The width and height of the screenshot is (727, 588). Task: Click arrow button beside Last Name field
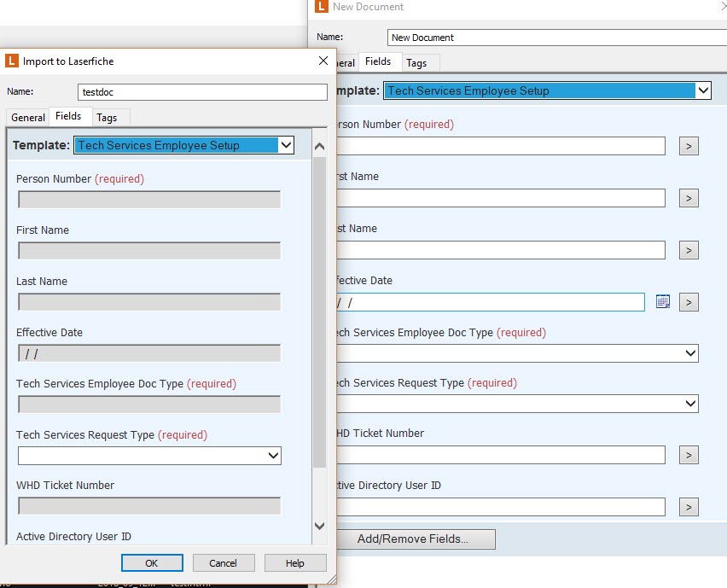click(x=689, y=250)
